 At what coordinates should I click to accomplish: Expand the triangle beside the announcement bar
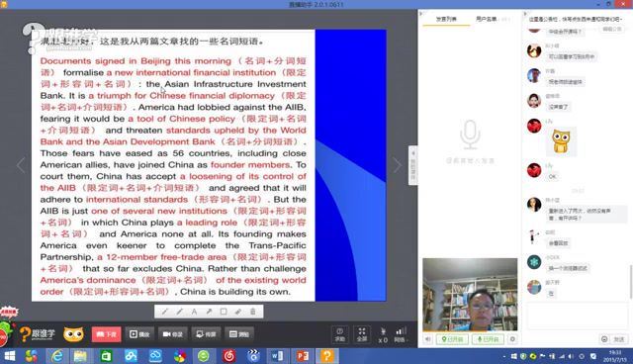tap(525, 13)
